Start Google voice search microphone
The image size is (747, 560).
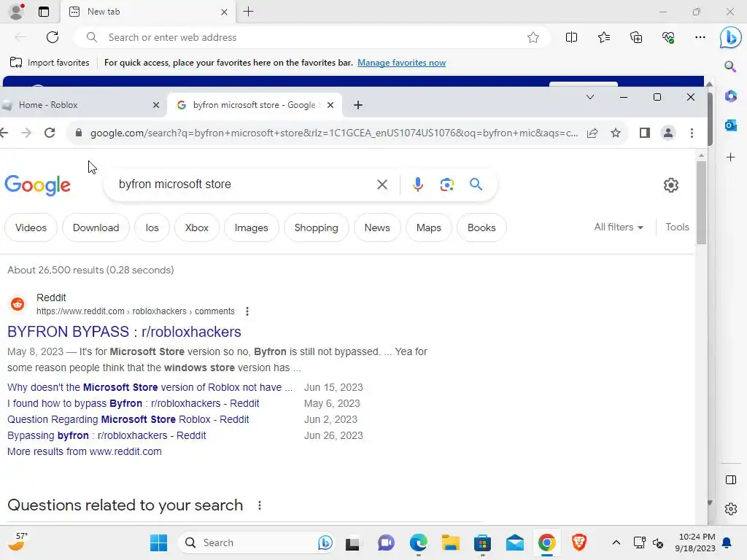418,184
